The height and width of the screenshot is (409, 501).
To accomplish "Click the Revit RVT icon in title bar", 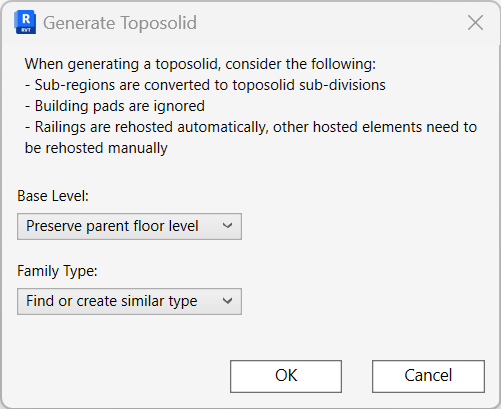I will pos(25,22).
